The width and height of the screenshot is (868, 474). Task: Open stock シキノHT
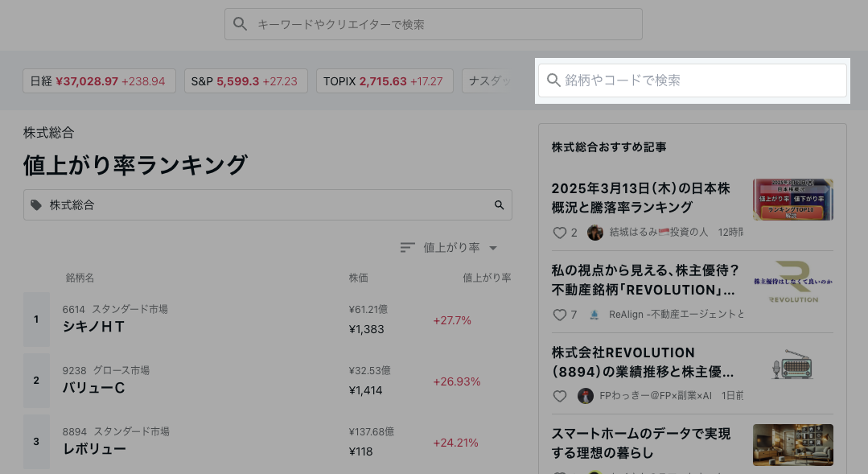pos(93,327)
